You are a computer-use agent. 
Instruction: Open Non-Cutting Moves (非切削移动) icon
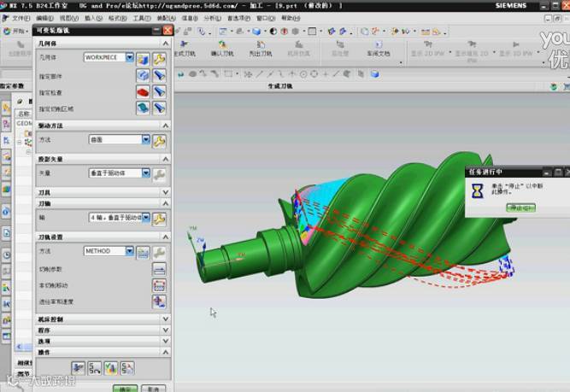pyautogui.click(x=159, y=285)
